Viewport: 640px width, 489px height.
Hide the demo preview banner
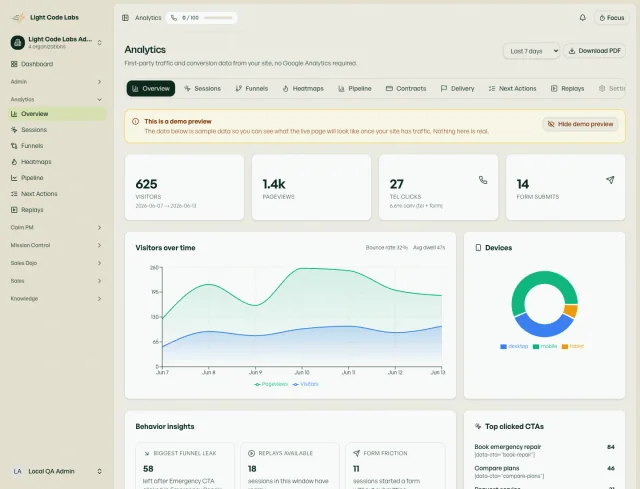click(580, 124)
